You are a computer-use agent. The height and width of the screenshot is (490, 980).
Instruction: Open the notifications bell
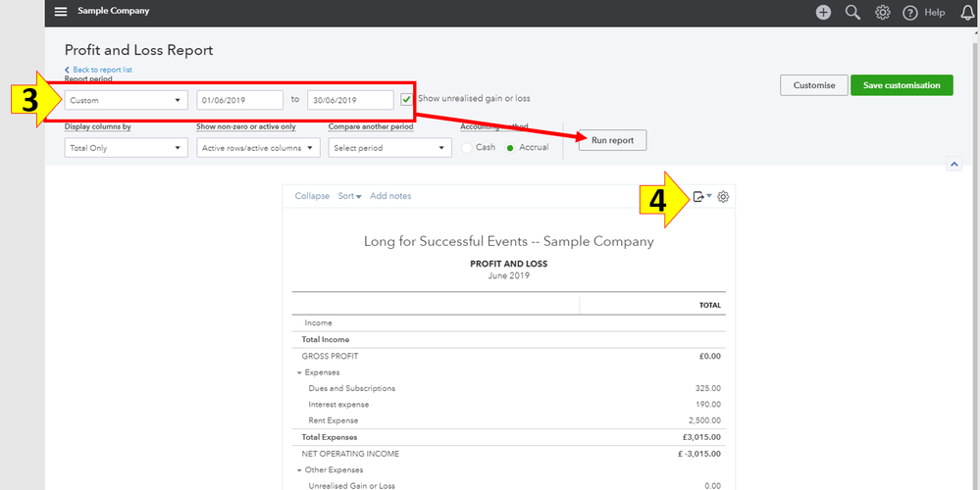967,12
